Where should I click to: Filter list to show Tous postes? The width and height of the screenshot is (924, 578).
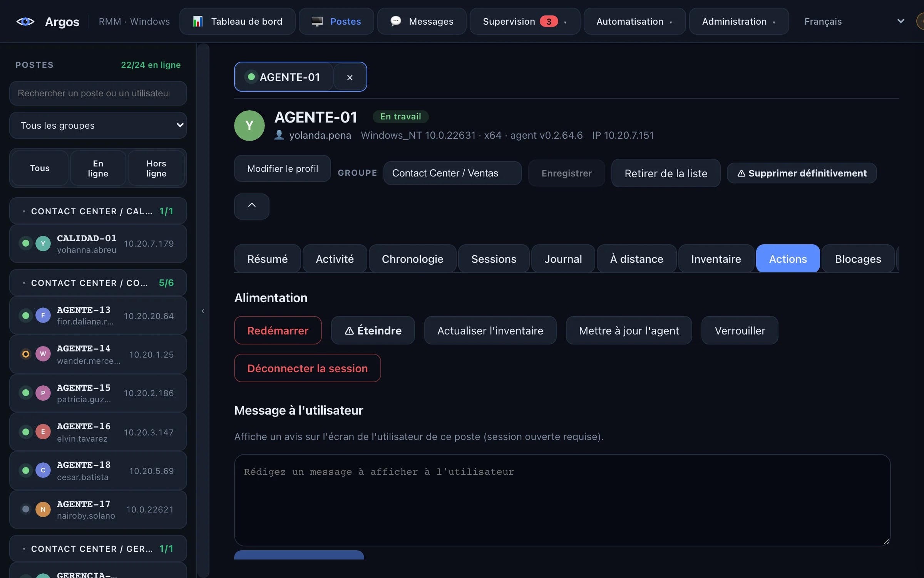tap(40, 168)
